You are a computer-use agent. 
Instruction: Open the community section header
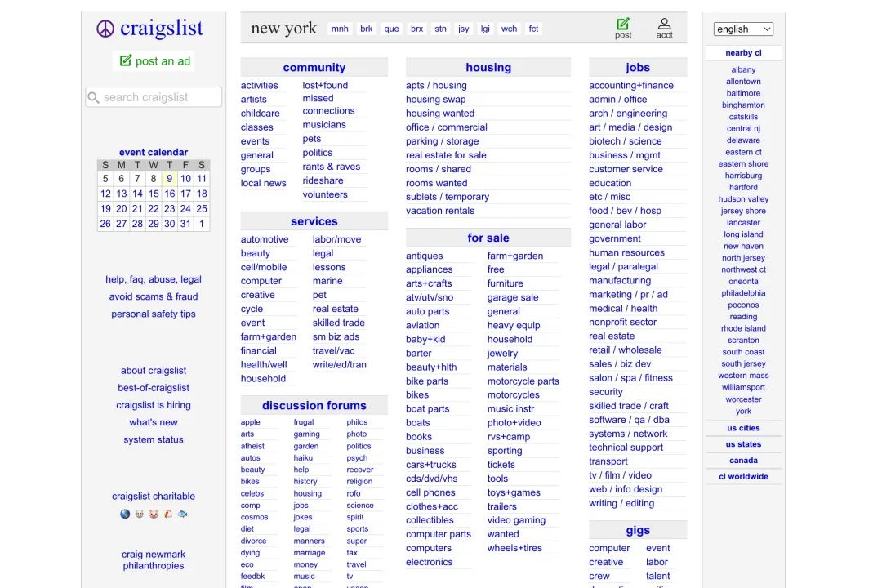314,68
